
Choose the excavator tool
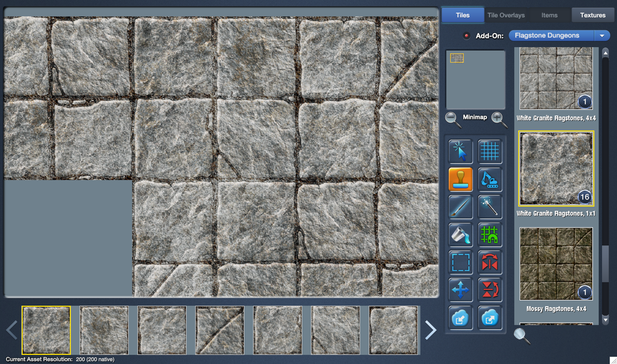coord(490,180)
